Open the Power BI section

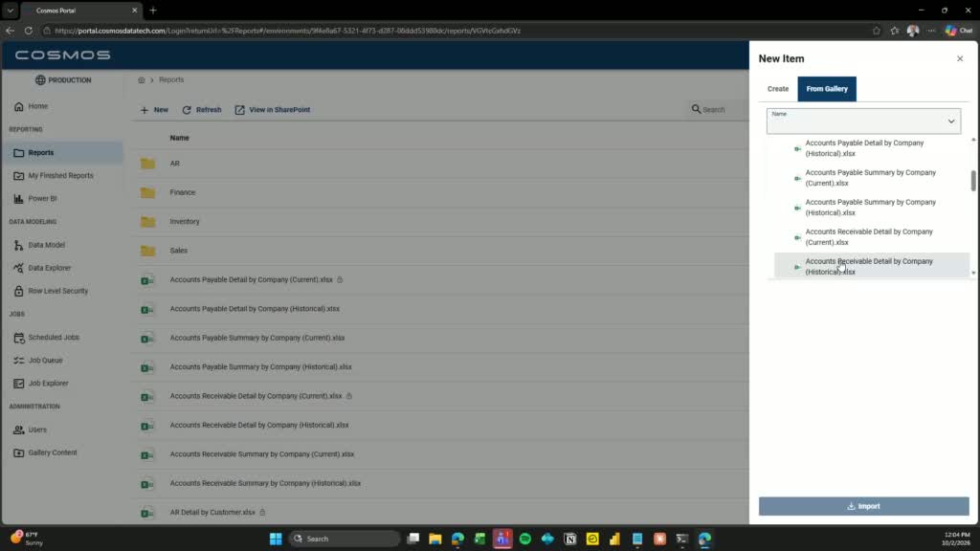click(x=42, y=199)
